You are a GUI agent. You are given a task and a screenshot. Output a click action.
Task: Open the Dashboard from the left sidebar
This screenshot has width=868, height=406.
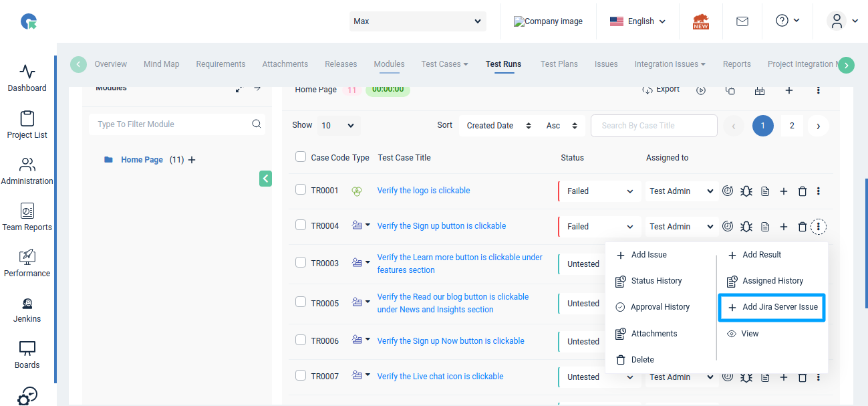tap(27, 78)
